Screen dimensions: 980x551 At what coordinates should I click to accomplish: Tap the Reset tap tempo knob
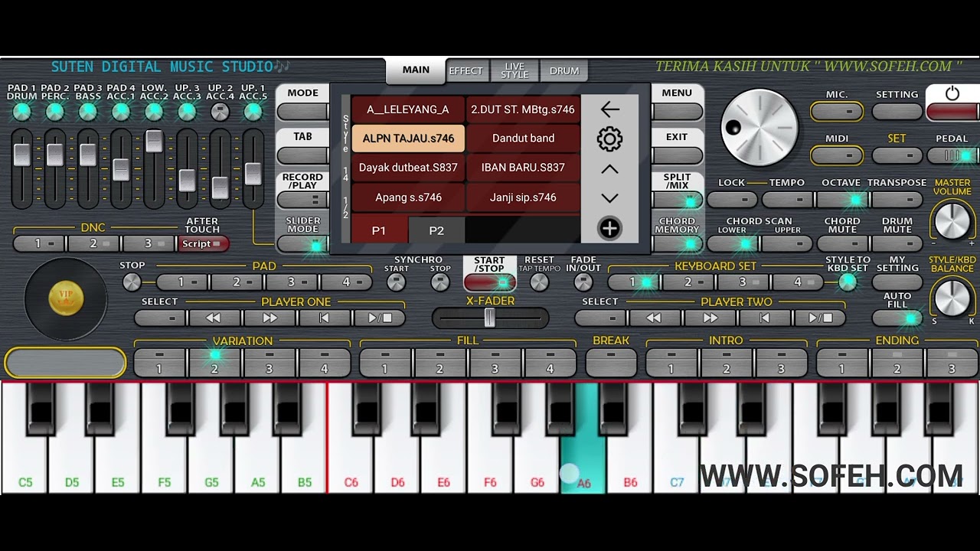[x=540, y=282]
